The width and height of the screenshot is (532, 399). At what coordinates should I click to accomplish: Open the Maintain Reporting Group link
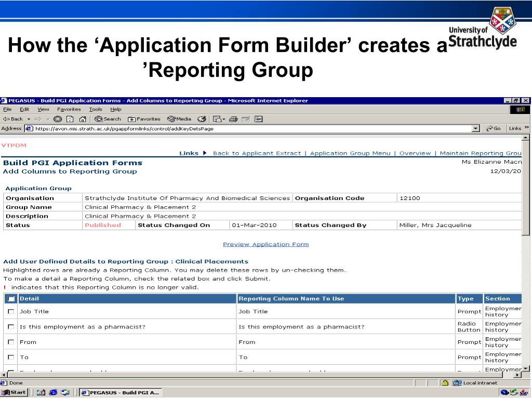click(x=481, y=153)
